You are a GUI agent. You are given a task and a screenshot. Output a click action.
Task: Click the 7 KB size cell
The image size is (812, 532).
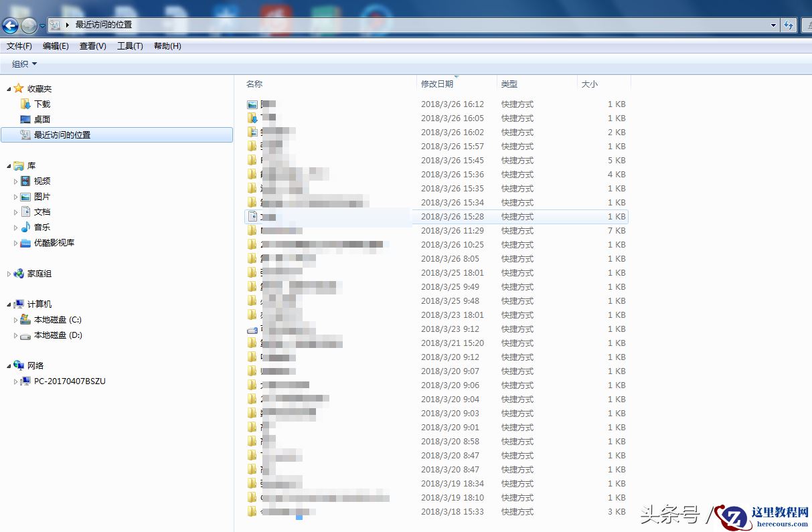(x=617, y=231)
